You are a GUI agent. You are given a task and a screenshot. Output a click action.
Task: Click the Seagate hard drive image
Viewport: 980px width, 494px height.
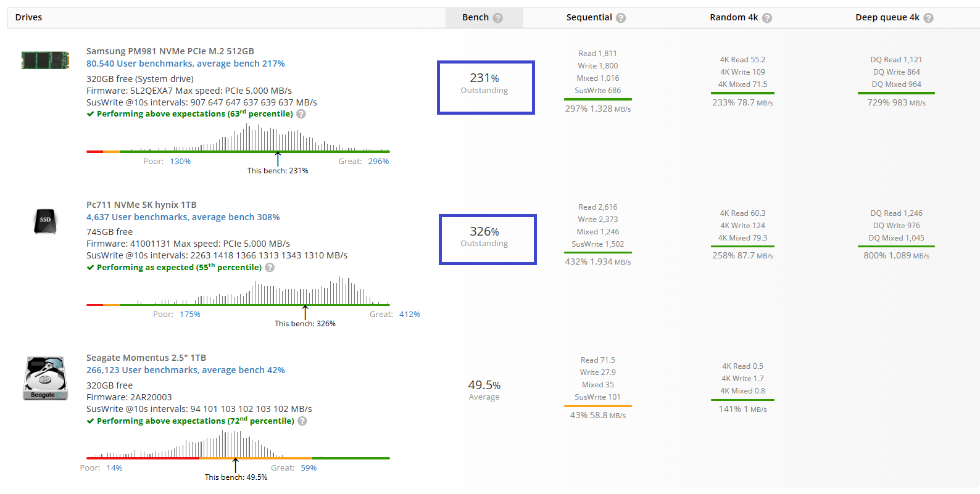45,378
